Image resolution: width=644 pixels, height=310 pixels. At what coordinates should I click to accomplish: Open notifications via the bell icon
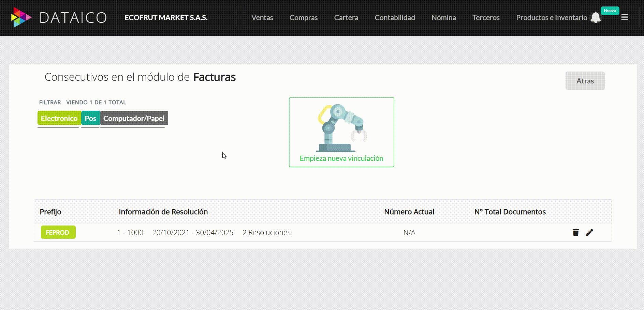coord(596,17)
